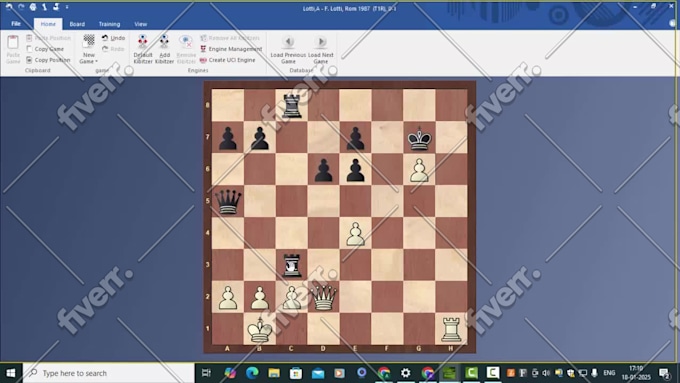Open the Windows Start menu
The width and height of the screenshot is (680, 383).
pos(11,373)
